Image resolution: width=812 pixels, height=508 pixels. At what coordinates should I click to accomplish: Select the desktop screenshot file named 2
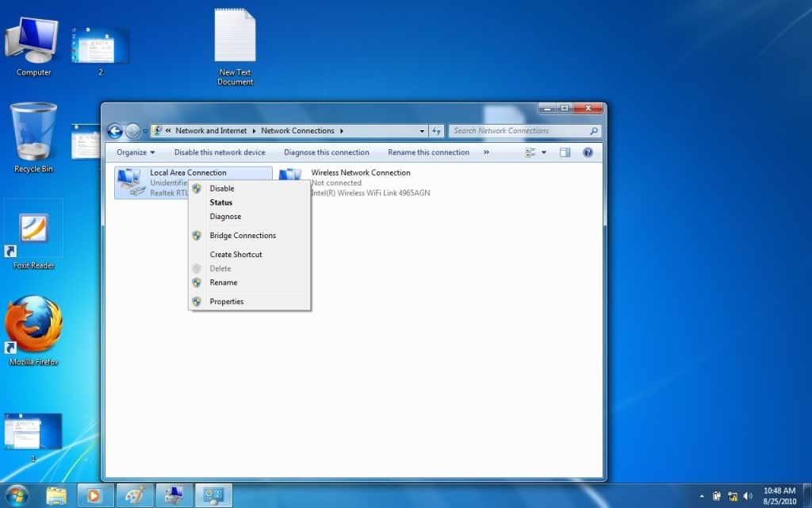point(101,51)
